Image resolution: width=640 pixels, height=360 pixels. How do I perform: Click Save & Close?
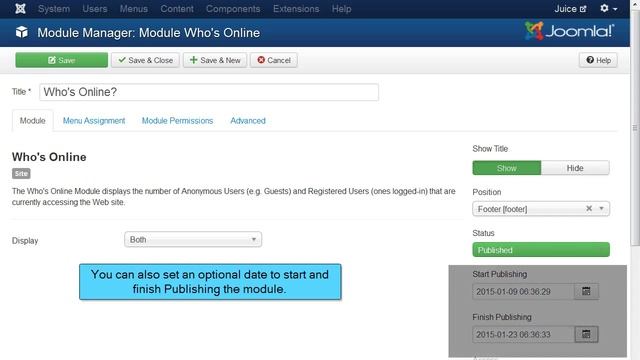pyautogui.click(x=145, y=60)
